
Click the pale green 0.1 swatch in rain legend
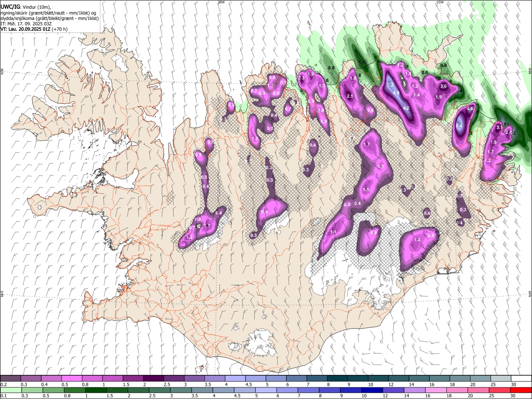point(10,390)
